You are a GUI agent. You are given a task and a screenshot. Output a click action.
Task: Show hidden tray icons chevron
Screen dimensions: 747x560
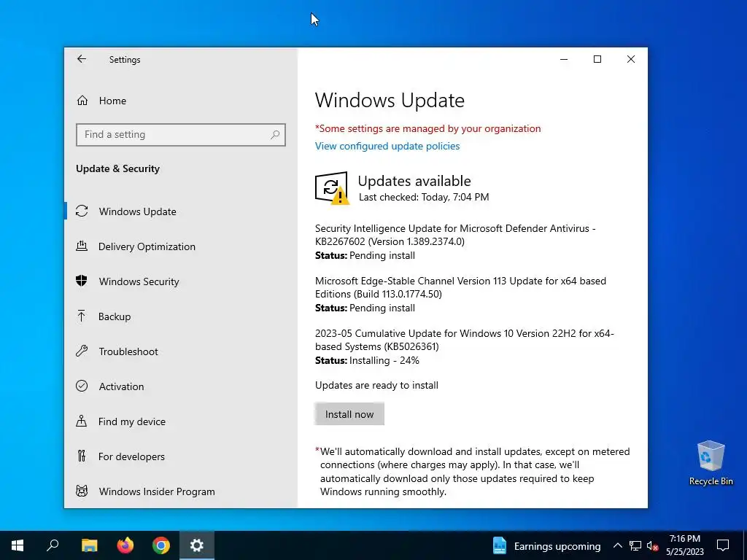617,545
